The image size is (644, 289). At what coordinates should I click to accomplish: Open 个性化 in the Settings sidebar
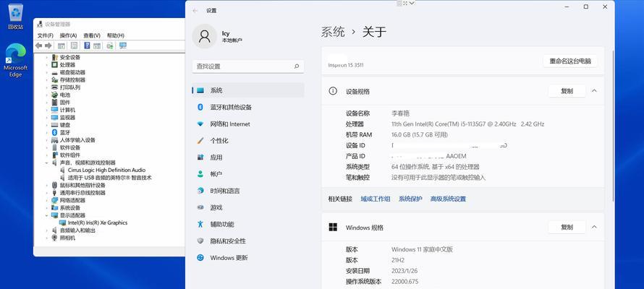click(x=248, y=141)
